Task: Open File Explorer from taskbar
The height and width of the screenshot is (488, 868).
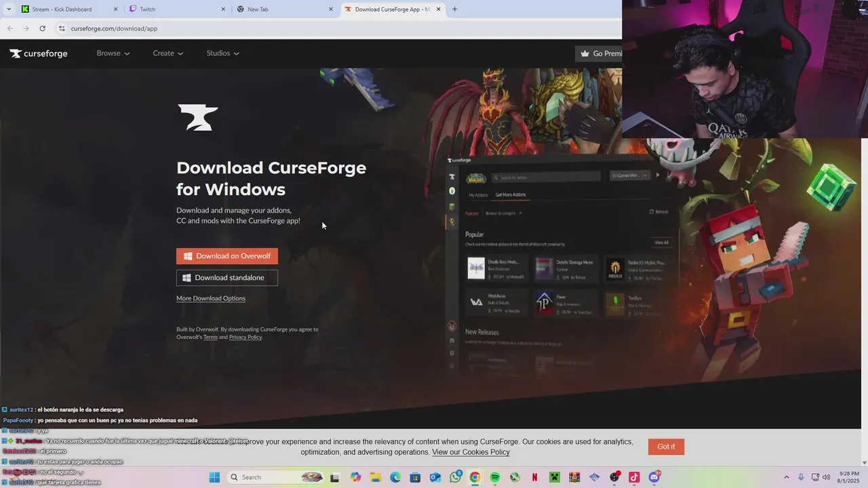Action: (x=376, y=477)
